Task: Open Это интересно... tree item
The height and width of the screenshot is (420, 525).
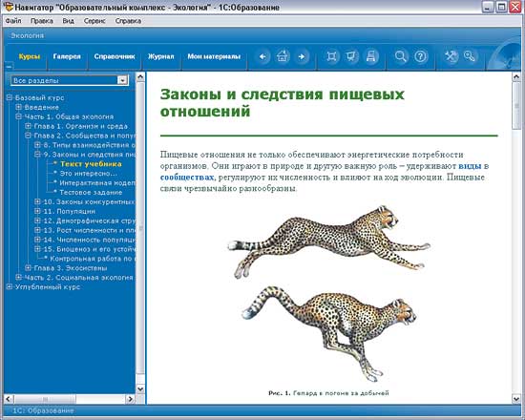Action: point(89,174)
